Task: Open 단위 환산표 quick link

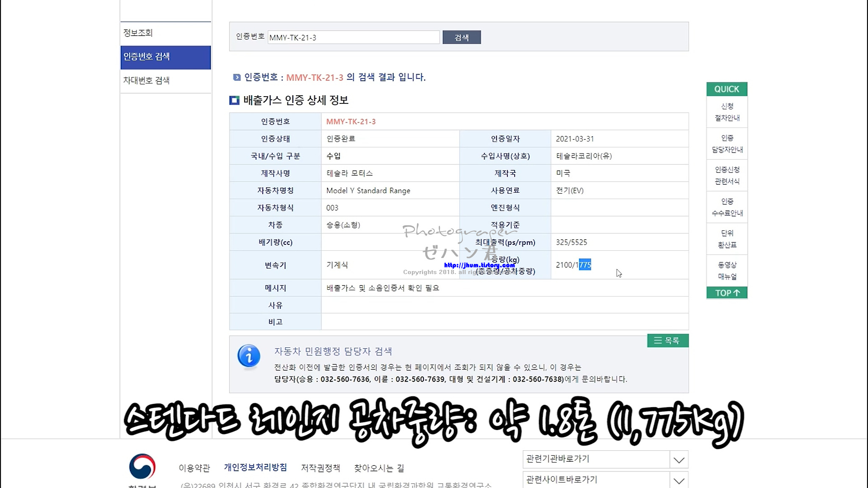Action: pos(726,239)
